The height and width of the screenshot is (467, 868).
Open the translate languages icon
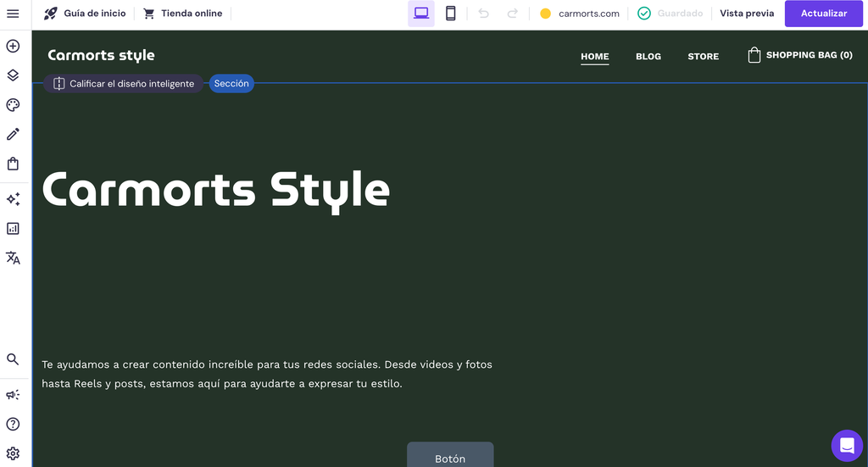13,258
